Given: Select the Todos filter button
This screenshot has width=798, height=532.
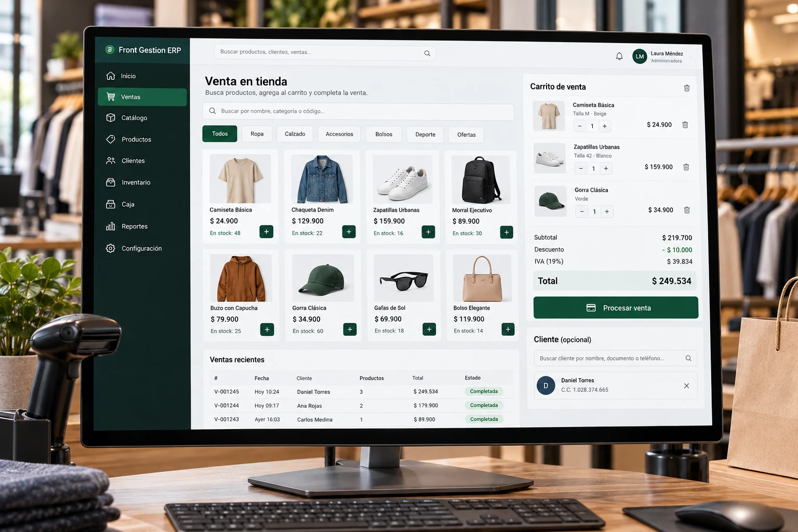Looking at the screenshot, I should [x=220, y=134].
